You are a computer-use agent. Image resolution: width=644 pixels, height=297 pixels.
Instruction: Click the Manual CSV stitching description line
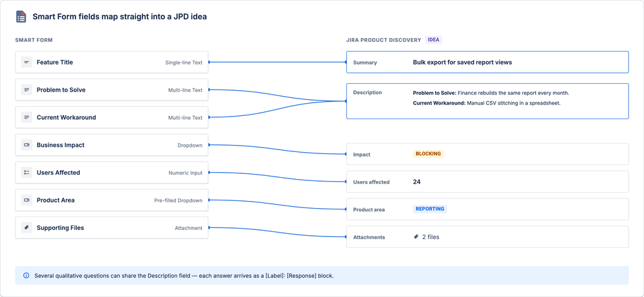(x=487, y=103)
